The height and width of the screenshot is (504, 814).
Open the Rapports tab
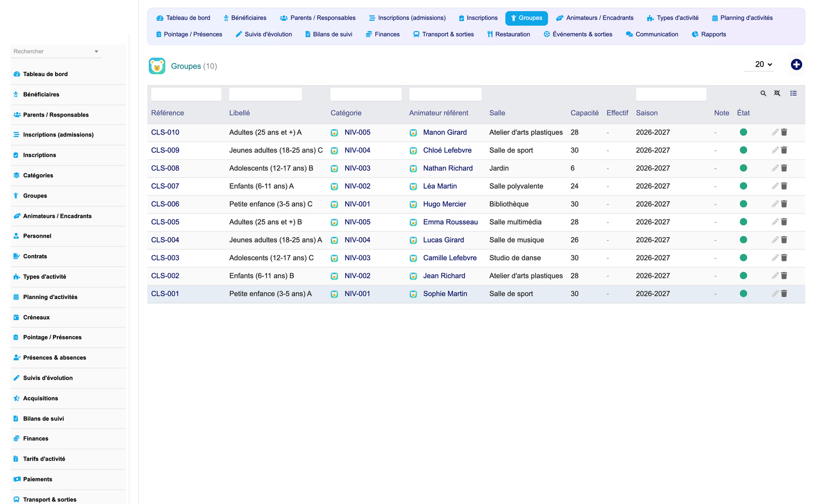(709, 34)
